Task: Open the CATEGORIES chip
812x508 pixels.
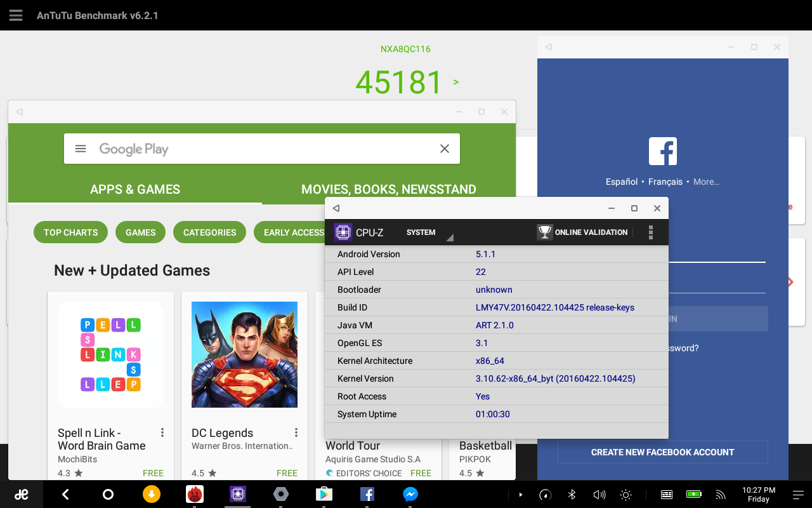Action: pos(209,232)
